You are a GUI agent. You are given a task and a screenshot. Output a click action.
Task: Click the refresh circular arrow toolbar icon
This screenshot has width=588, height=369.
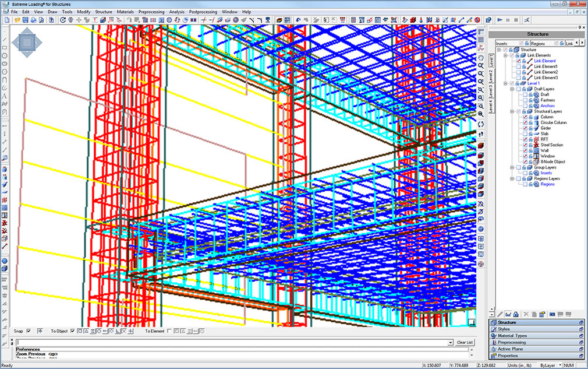click(x=63, y=20)
